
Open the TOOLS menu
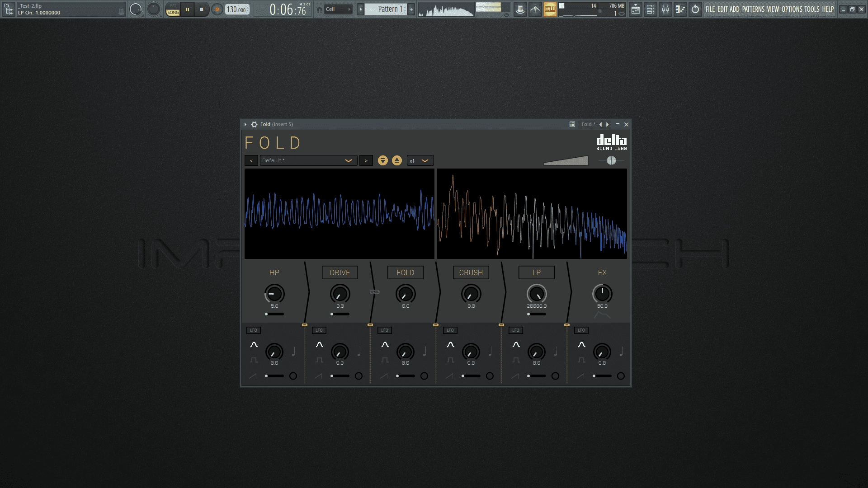[x=812, y=9]
